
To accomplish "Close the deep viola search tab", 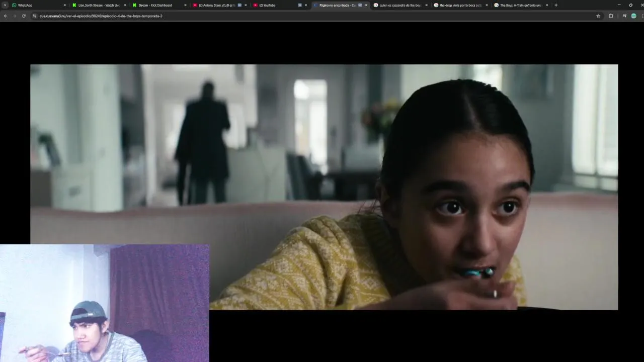I will click(x=487, y=5).
